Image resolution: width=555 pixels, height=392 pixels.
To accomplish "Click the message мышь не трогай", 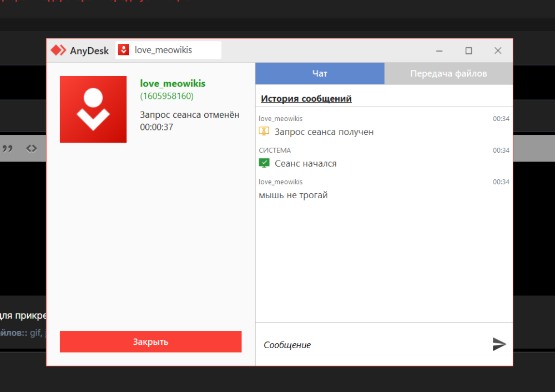I will [x=293, y=195].
